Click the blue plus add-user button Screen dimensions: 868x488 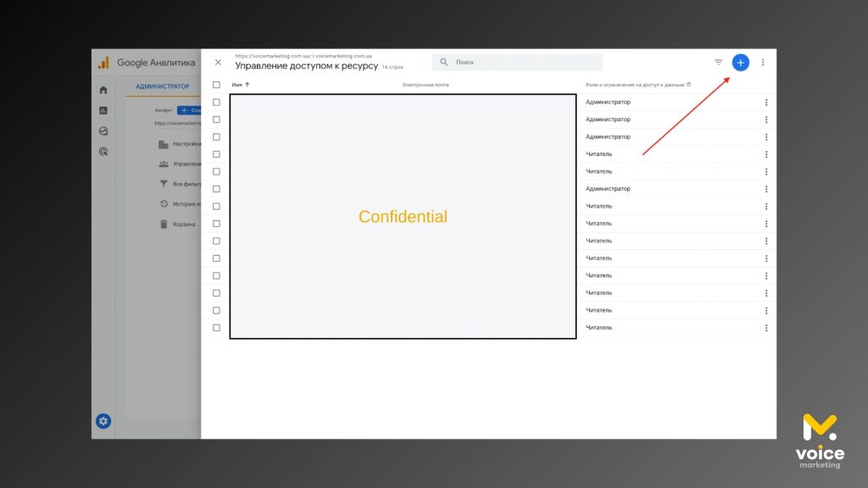tap(740, 62)
